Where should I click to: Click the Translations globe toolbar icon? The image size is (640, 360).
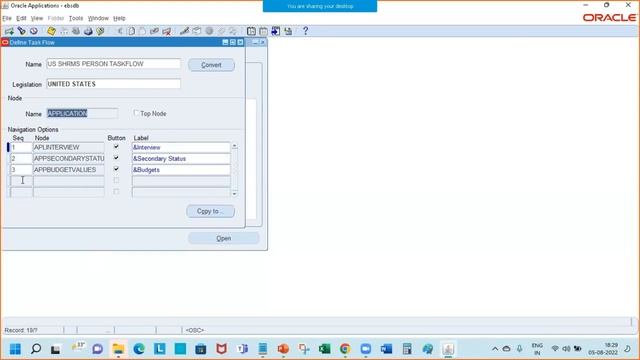209,31
